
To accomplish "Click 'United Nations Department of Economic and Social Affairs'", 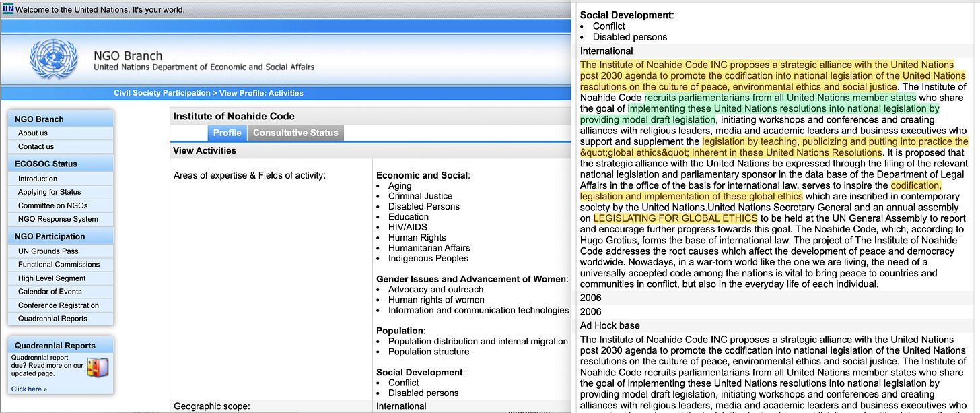I will pyautogui.click(x=204, y=67).
